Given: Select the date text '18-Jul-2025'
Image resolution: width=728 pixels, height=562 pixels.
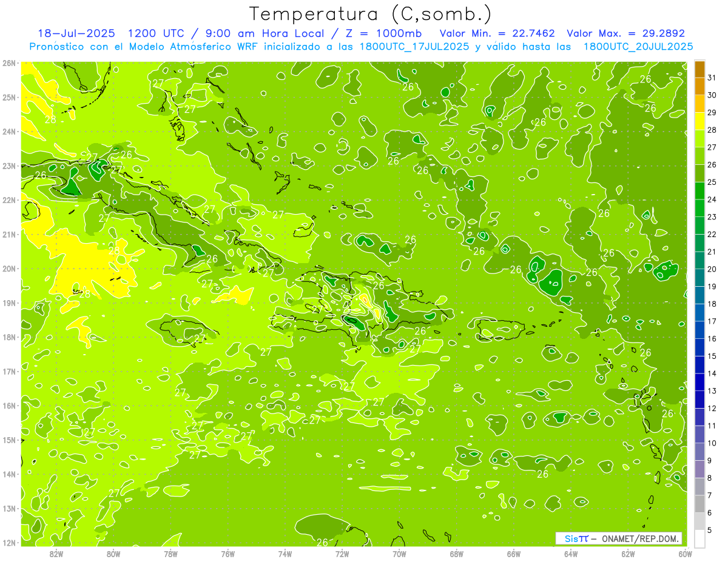Looking at the screenshot, I should pyautogui.click(x=76, y=33).
